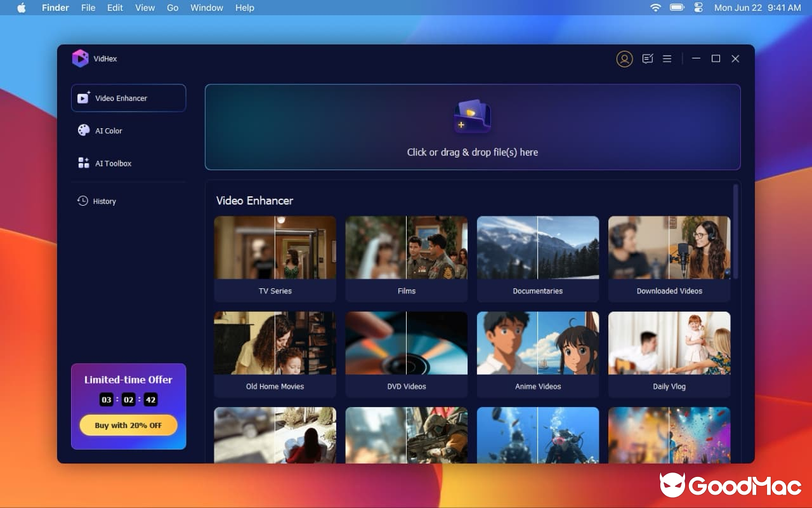This screenshot has width=812, height=508.
Task: Click the History clock icon
Action: (x=82, y=201)
